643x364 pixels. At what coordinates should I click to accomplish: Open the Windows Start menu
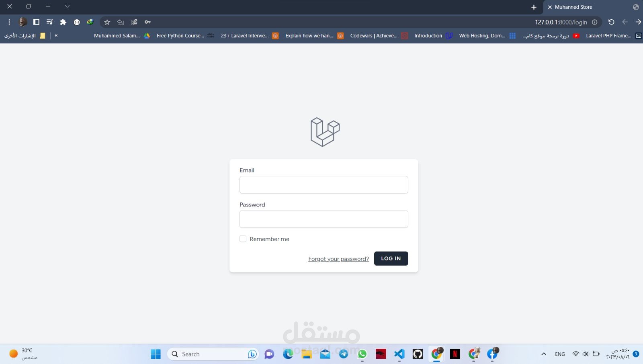(x=156, y=354)
